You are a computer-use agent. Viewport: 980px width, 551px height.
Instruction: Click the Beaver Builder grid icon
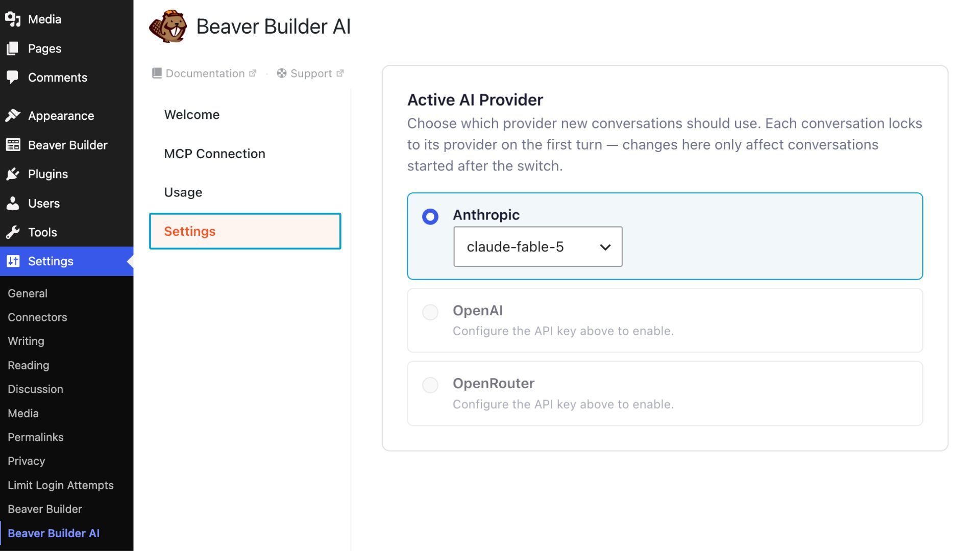[13, 145]
